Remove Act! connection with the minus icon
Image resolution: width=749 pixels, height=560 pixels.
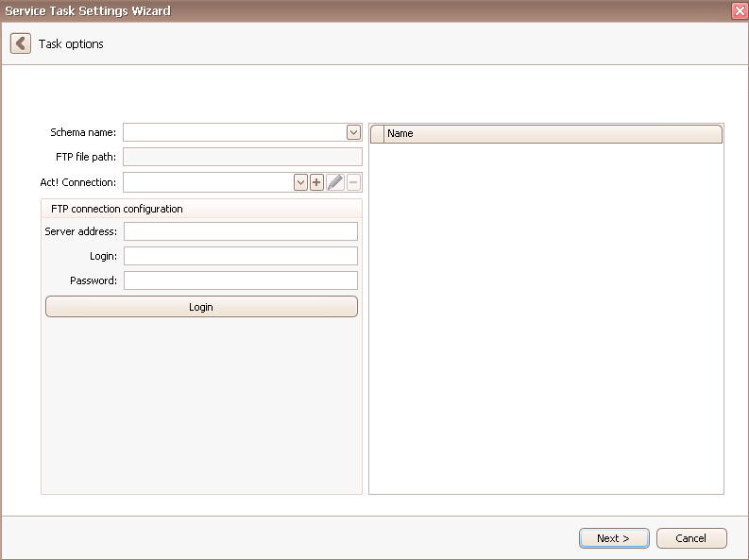[353, 182]
